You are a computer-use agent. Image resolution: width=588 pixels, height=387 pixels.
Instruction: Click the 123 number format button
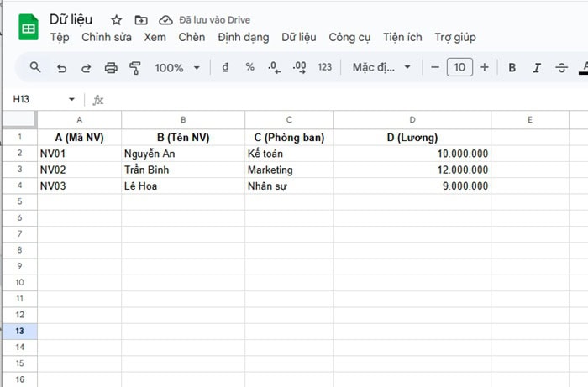325,67
